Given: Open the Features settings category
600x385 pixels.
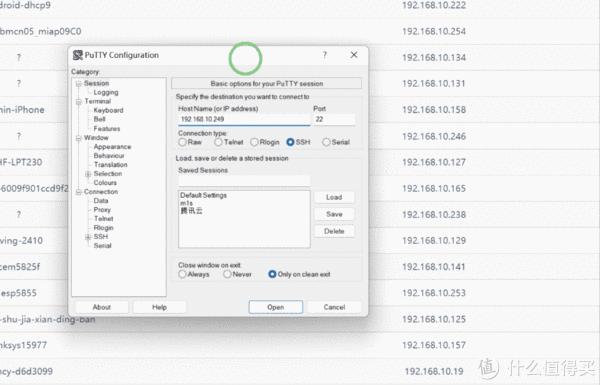Looking at the screenshot, I should click(x=107, y=129).
